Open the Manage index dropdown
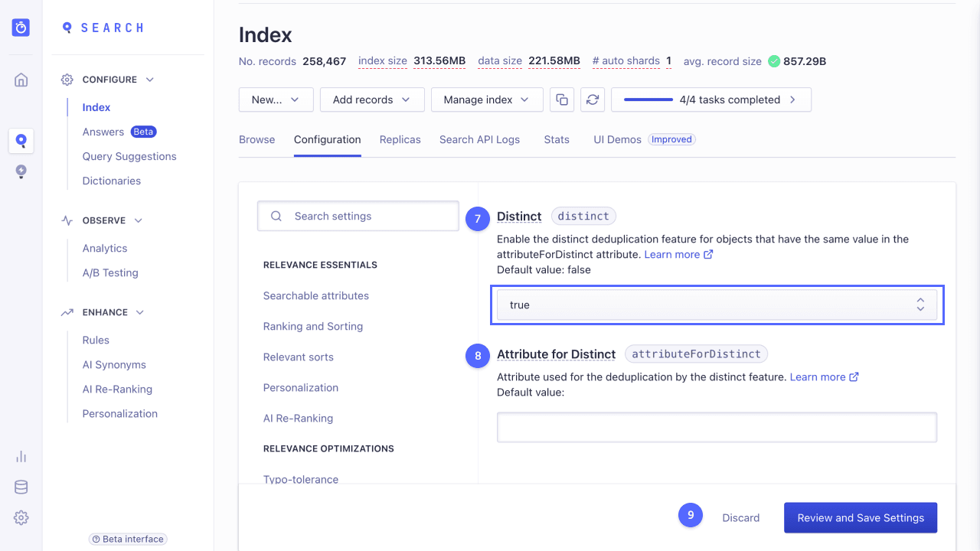 click(x=487, y=99)
